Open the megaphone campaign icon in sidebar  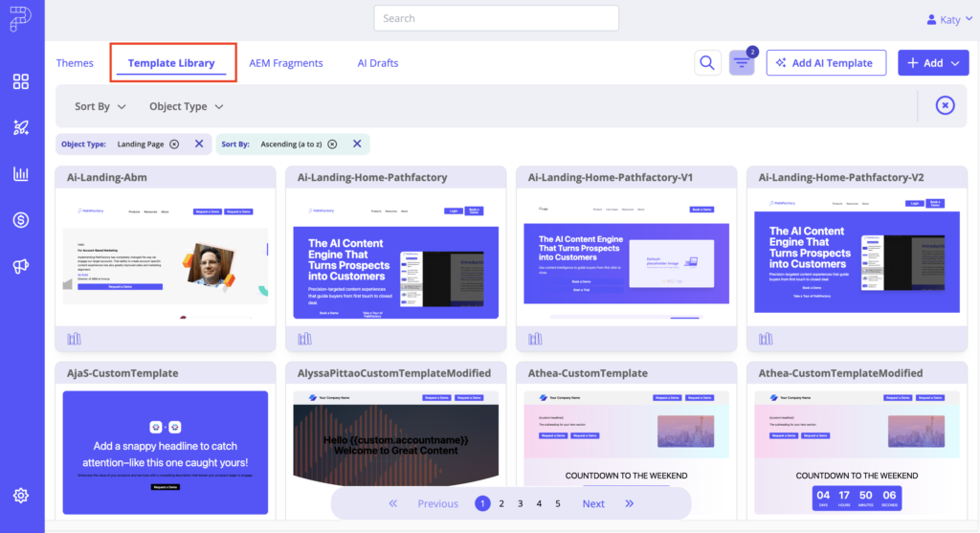pos(21,266)
